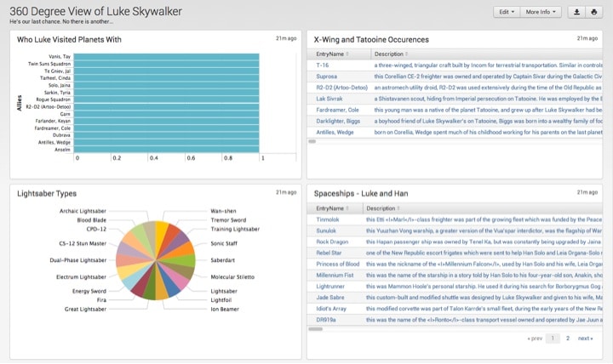Click the Te Gniev, Jal axis label
The image size is (613, 364).
click(x=57, y=71)
